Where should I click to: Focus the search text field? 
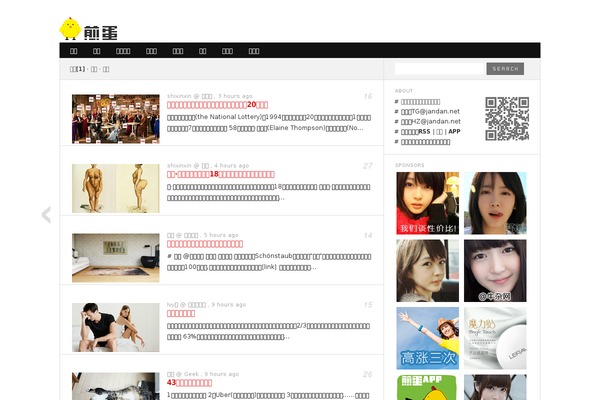point(439,69)
